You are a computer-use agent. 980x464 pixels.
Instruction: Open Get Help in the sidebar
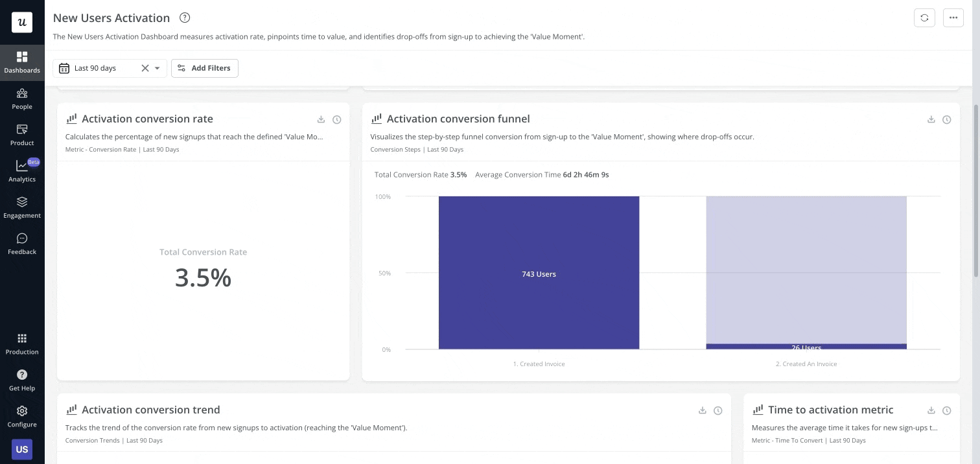(22, 380)
